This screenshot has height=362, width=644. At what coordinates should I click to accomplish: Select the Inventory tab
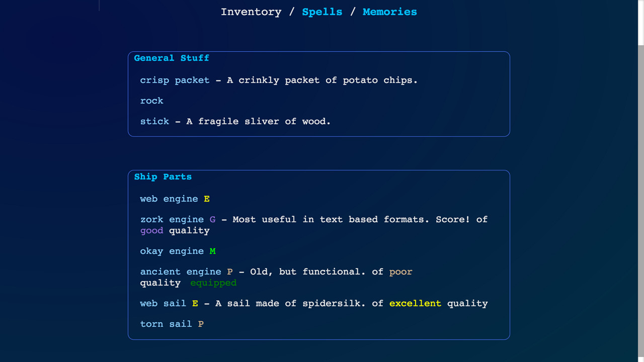[251, 12]
